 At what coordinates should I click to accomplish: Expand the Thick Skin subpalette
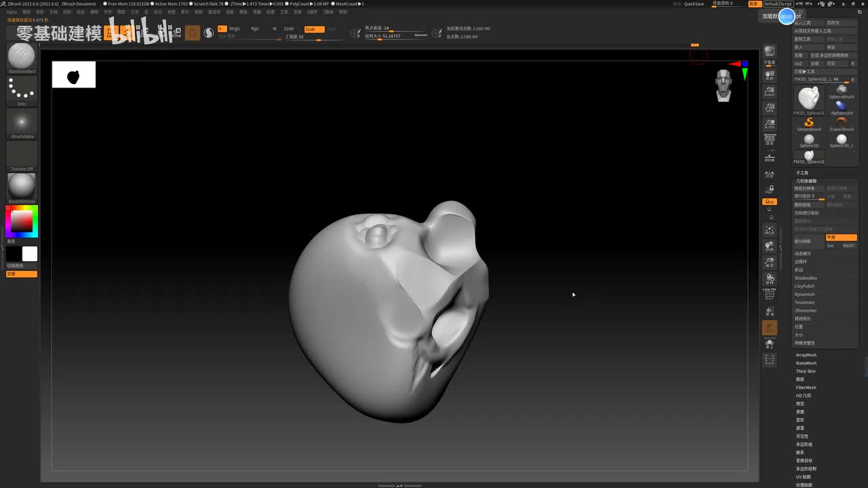(x=806, y=371)
